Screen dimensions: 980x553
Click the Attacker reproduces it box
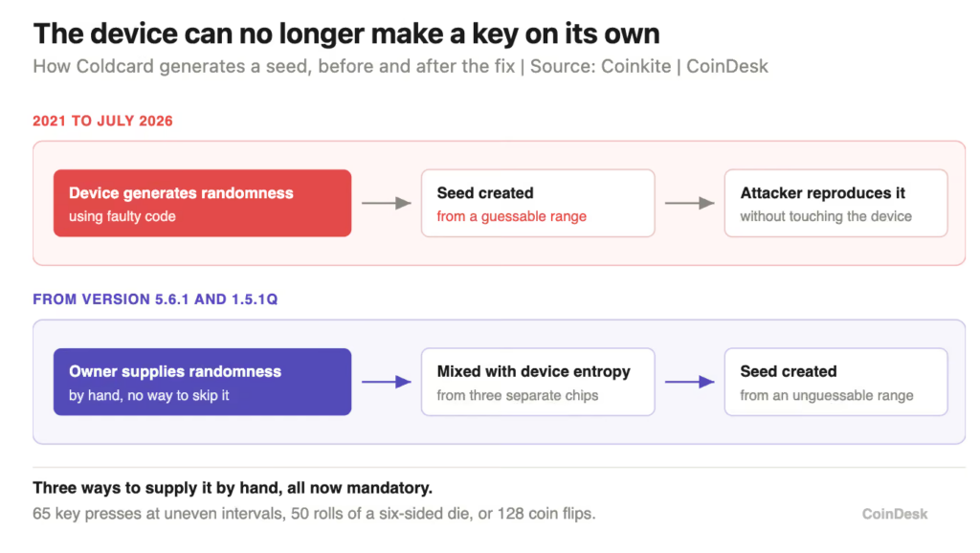pyautogui.click(x=835, y=203)
